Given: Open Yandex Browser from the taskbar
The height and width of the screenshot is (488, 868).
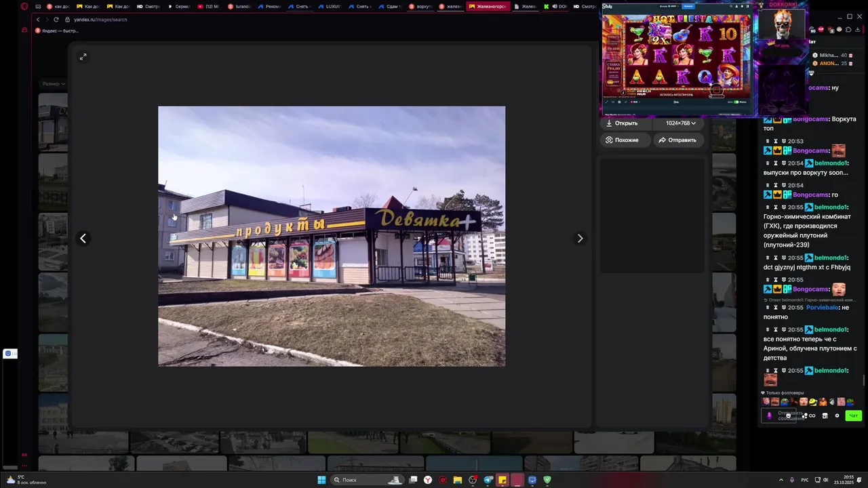Looking at the screenshot, I should tap(428, 480).
